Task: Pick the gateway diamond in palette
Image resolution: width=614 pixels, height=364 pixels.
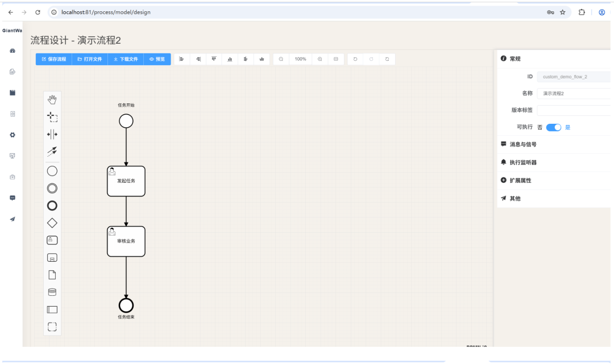Action: coord(52,223)
